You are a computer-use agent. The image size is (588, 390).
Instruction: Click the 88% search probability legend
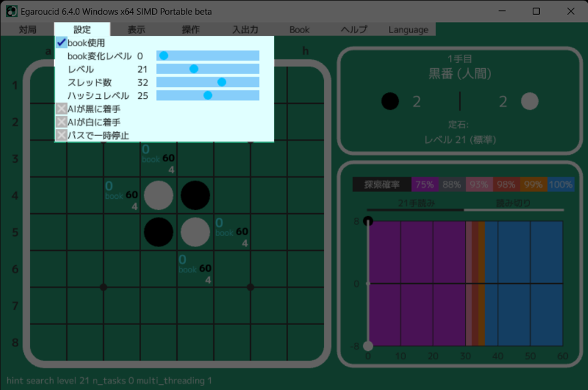pyautogui.click(x=452, y=185)
